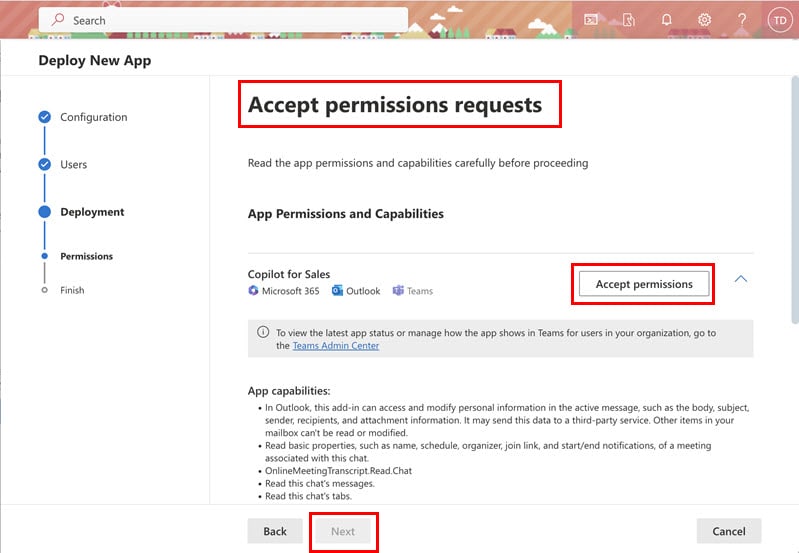Click the Users completed checkmark icon
The height and width of the screenshot is (553, 799).
pos(45,164)
